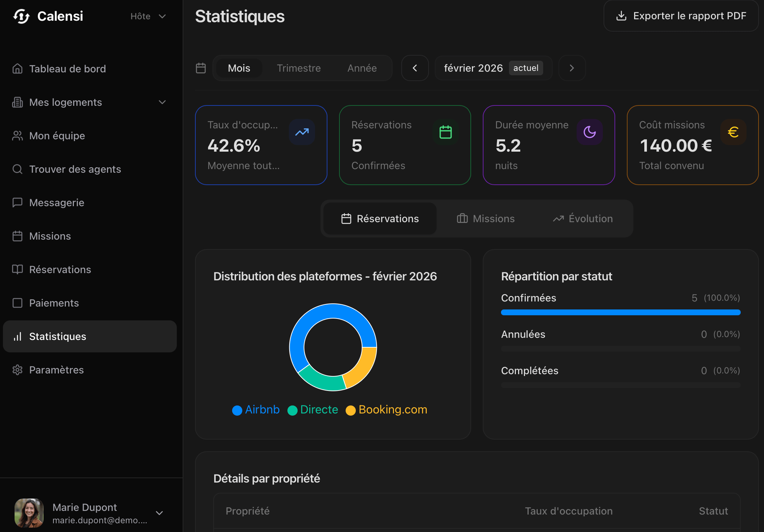This screenshot has height=532, width=764.
Task: Open Trouver des agents search item
Action: pyautogui.click(x=75, y=169)
